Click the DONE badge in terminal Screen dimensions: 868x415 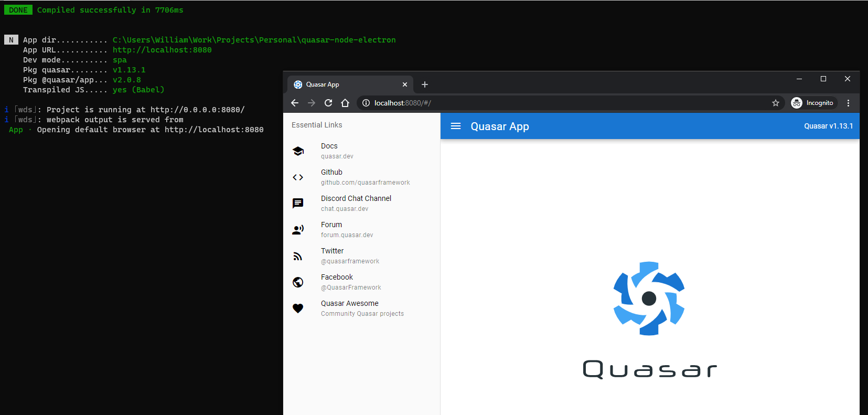pyautogui.click(x=18, y=10)
